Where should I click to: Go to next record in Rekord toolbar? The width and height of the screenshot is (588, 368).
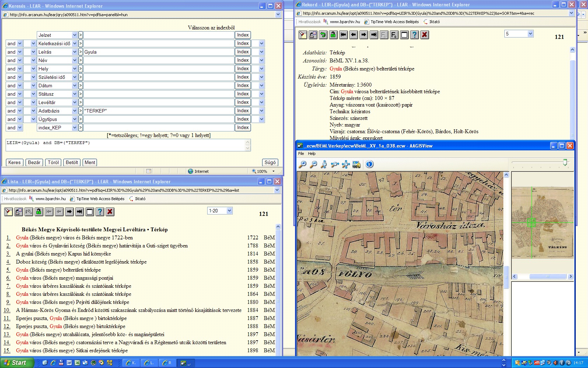coord(364,35)
